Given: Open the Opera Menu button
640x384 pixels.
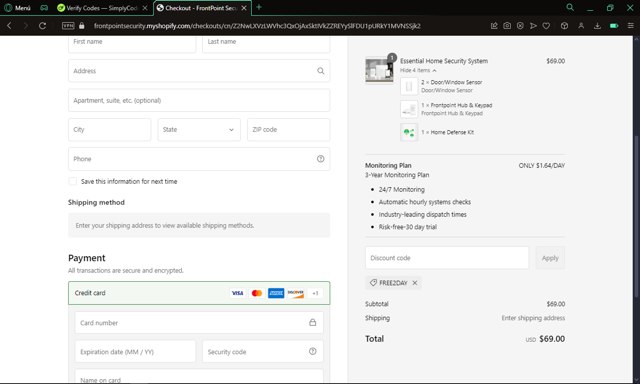Looking at the screenshot, I should point(17,8).
